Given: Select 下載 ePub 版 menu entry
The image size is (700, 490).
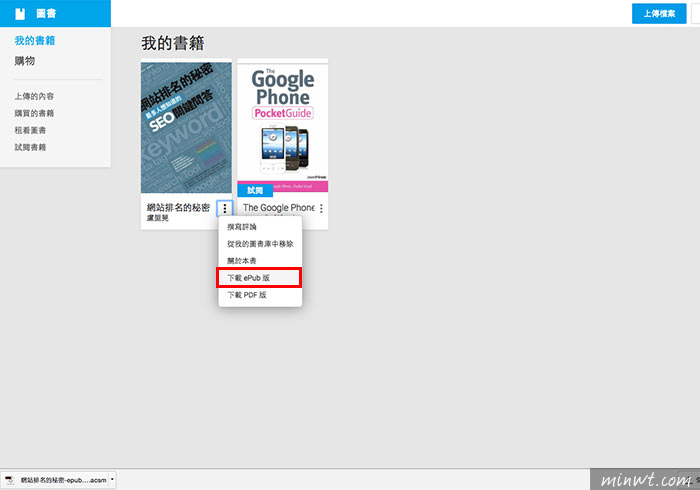Looking at the screenshot, I should pos(260,278).
